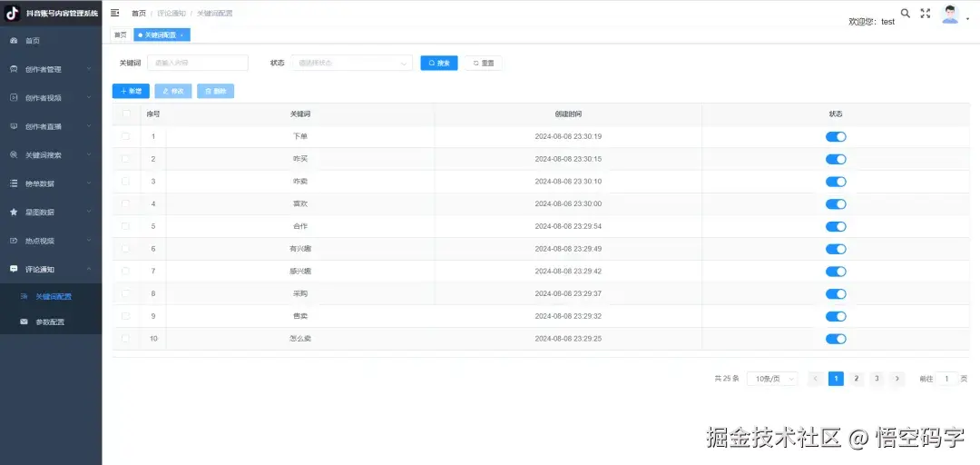Open the user menu caret next to the avatar
This screenshot has width=980, height=465.
968,19
